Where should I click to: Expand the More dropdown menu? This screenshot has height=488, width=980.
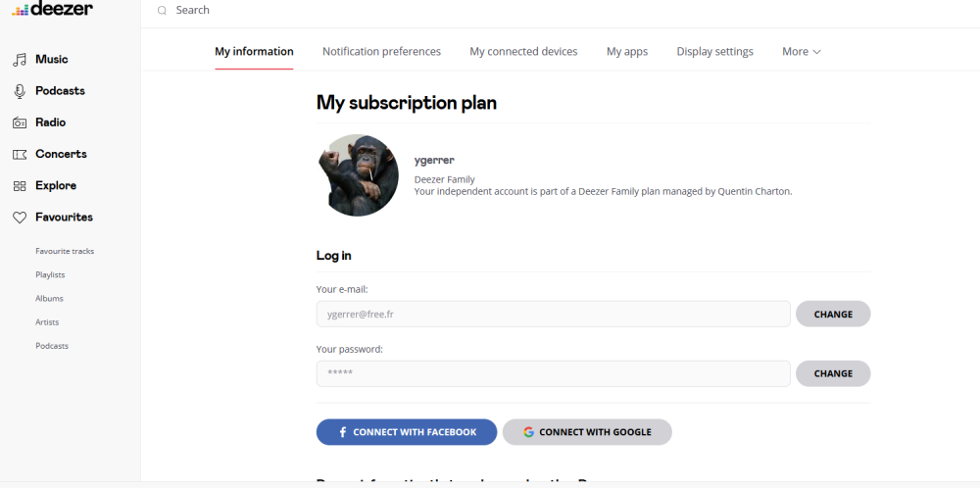pyautogui.click(x=801, y=52)
